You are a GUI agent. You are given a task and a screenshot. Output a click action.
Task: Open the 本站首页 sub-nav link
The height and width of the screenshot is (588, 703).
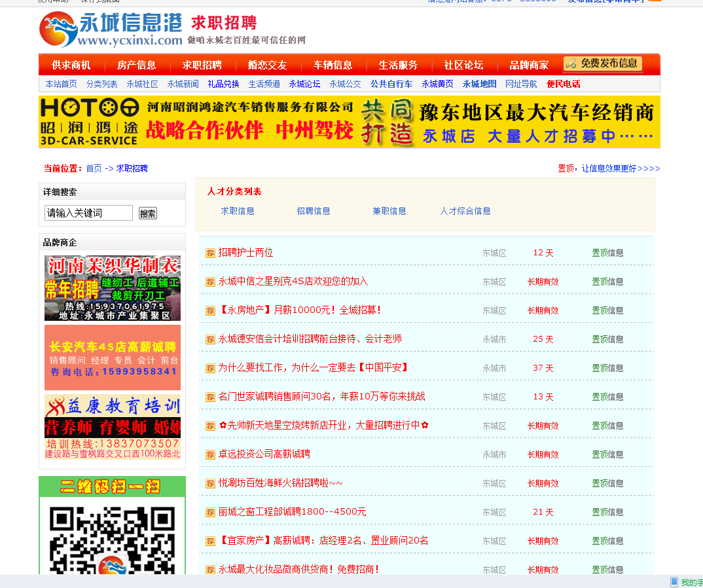coord(62,84)
